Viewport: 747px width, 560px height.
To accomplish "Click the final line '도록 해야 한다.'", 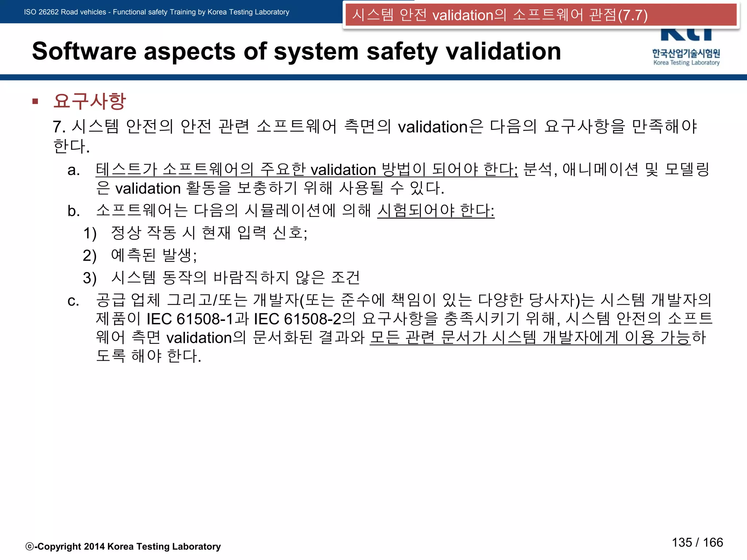I will (x=148, y=356).
